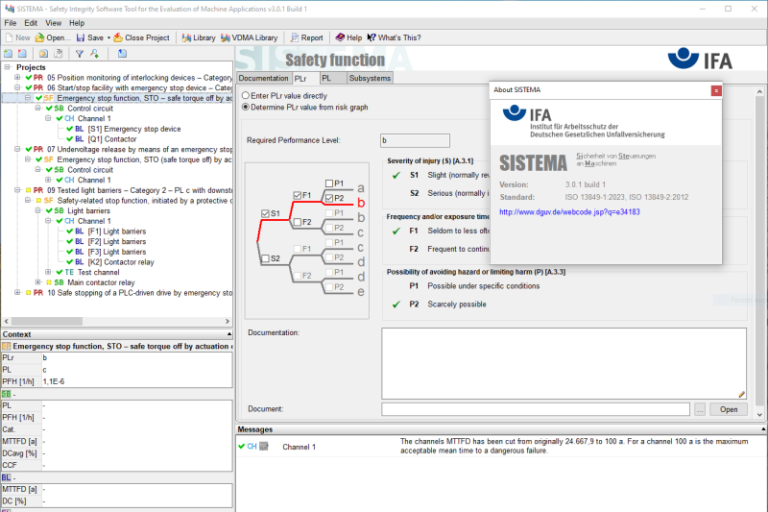Click into the Documentation text area
Screen dimensions: 768x512
pyautogui.click(x=564, y=363)
